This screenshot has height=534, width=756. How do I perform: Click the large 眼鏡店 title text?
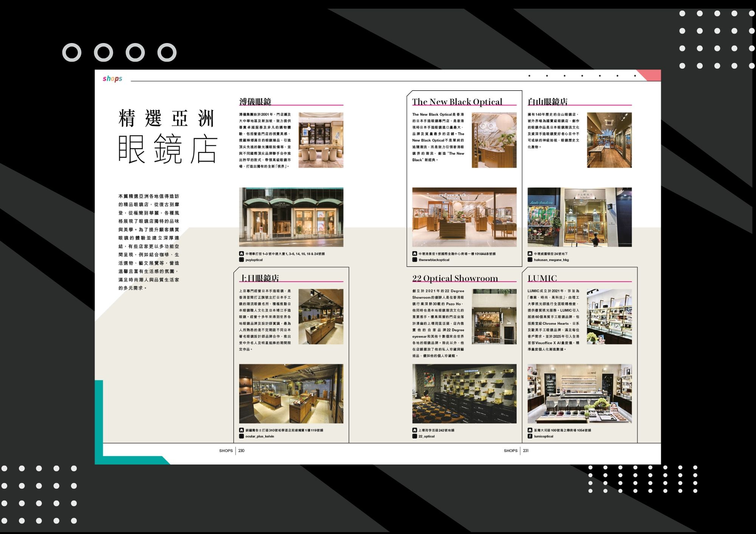coord(168,149)
